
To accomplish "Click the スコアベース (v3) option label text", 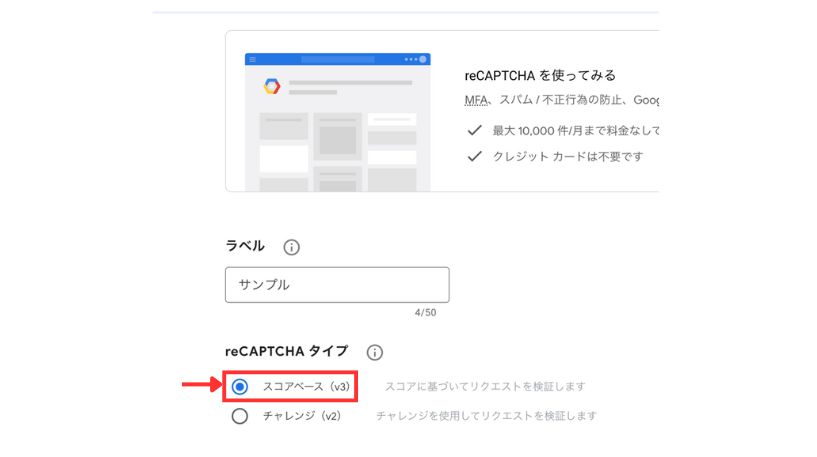I will pos(306,387).
